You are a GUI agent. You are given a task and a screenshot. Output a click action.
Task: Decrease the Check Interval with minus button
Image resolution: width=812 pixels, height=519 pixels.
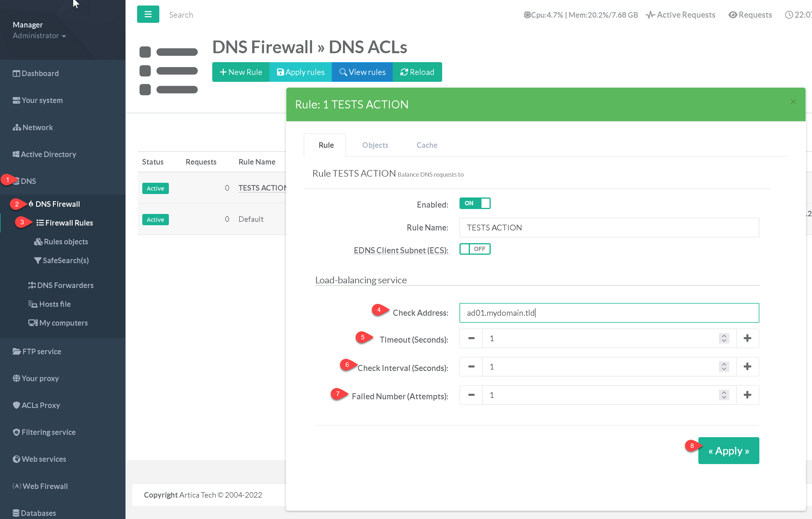[x=471, y=367]
